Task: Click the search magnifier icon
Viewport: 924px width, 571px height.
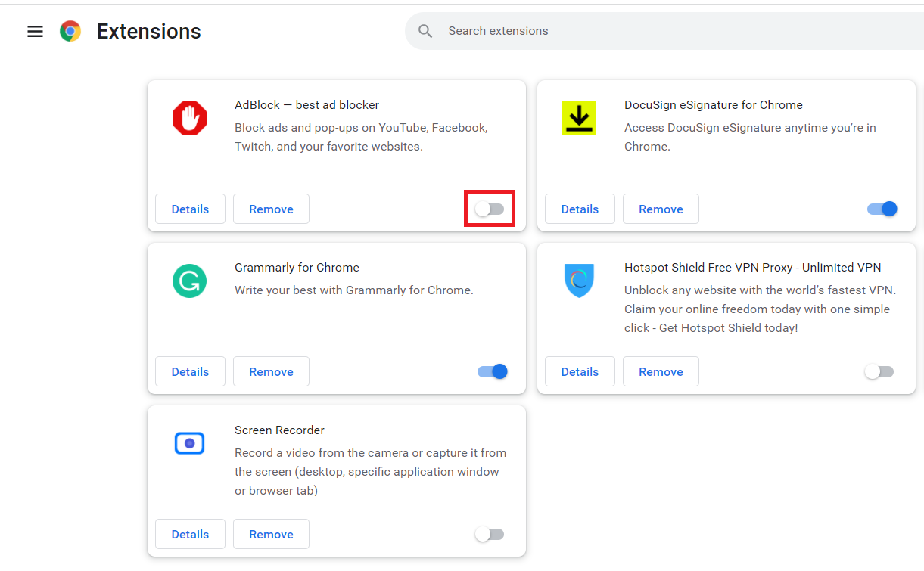Action: click(x=425, y=31)
